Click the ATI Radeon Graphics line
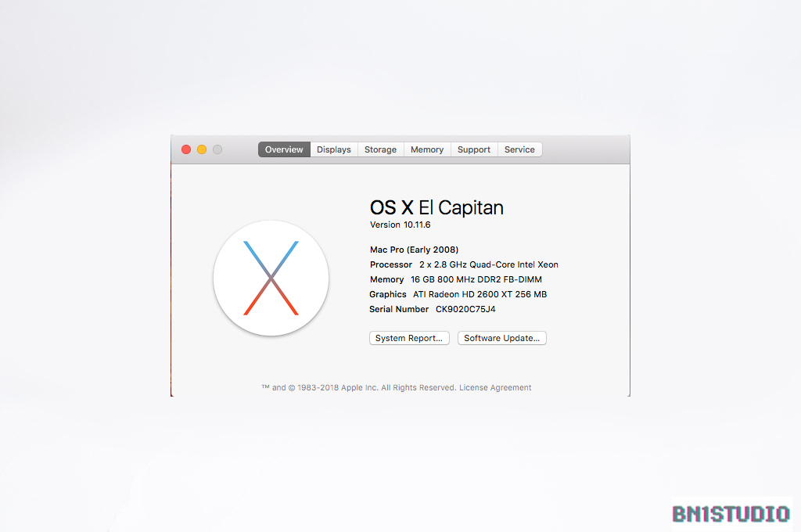The width and height of the screenshot is (801, 532). point(458,294)
